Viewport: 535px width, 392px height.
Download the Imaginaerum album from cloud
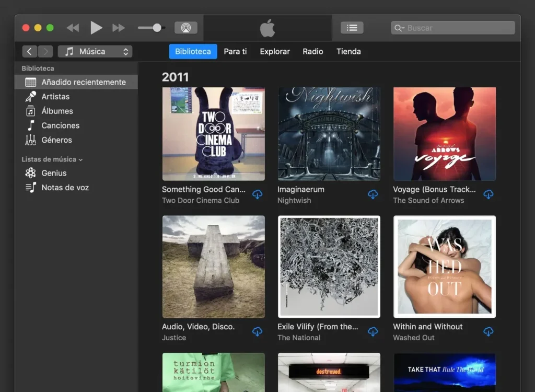[373, 194]
